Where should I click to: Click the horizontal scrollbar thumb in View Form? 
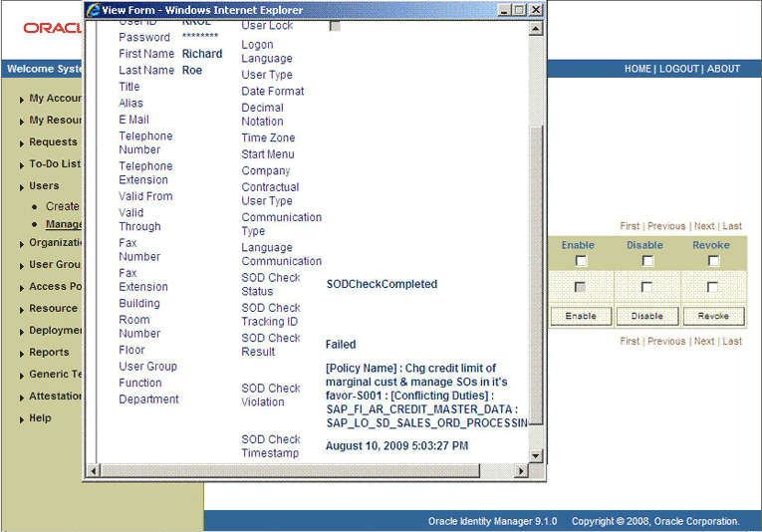click(x=290, y=470)
